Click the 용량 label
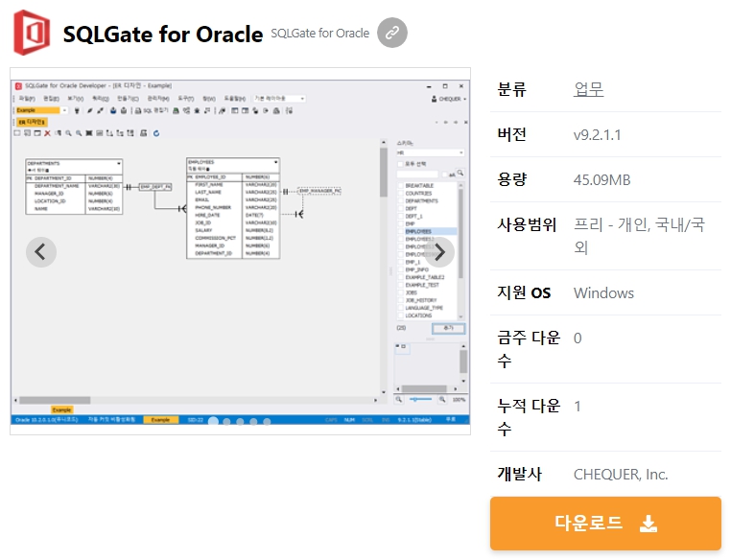Image resolution: width=731 pixels, height=560 pixels. [x=512, y=179]
